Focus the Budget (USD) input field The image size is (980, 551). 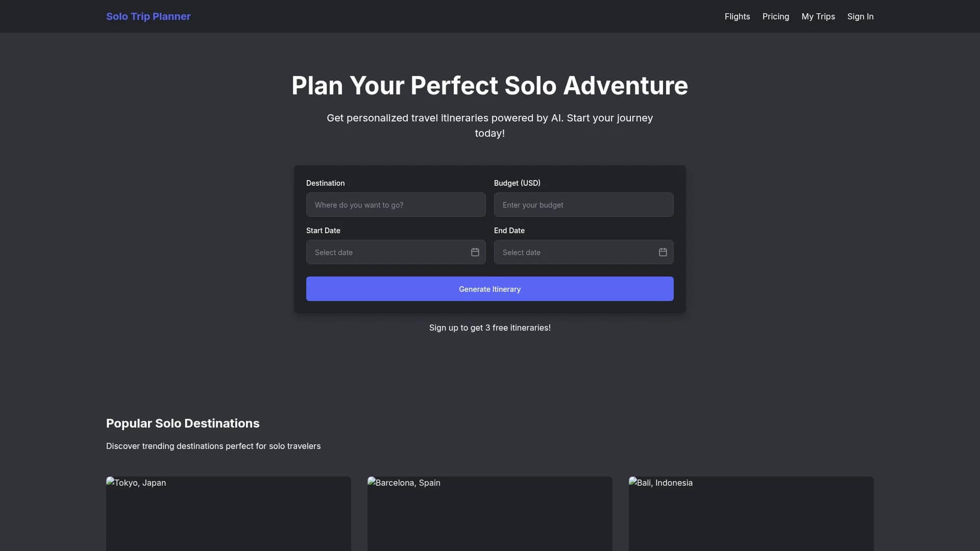[583, 205]
